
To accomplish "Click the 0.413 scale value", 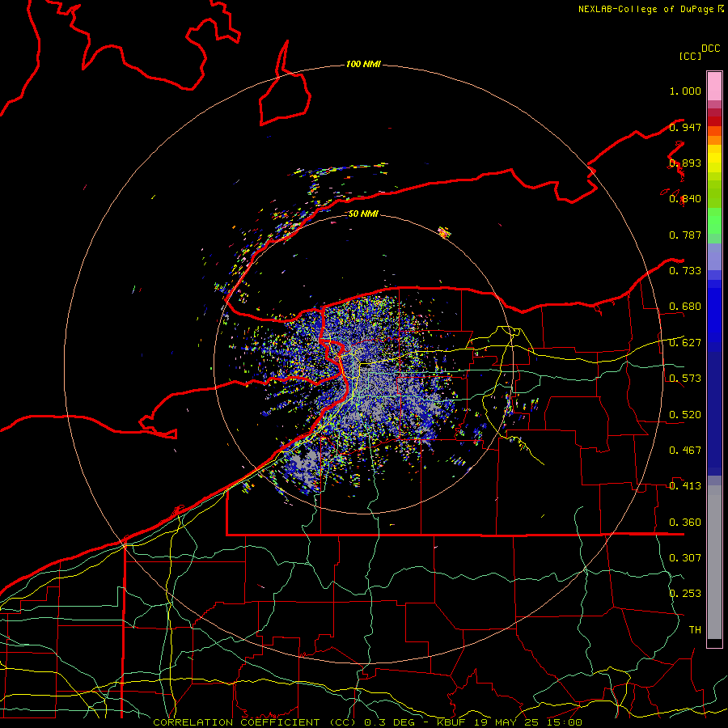I will (685, 486).
